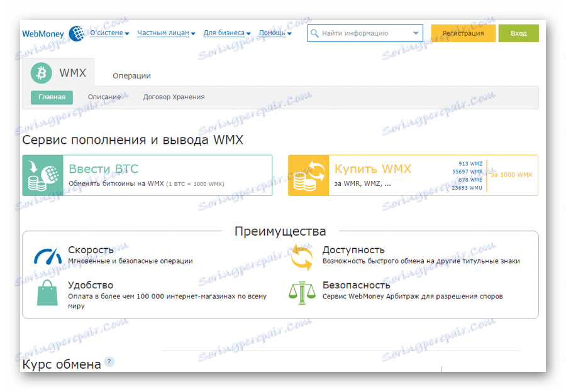Screen dimensions: 566x392
Task: Click the 25693 WMU rate
Action: (467, 188)
